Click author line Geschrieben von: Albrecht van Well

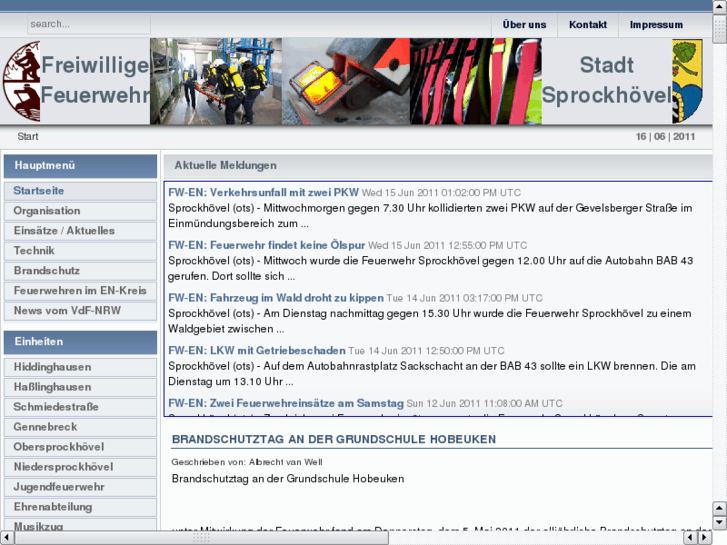(x=247, y=462)
